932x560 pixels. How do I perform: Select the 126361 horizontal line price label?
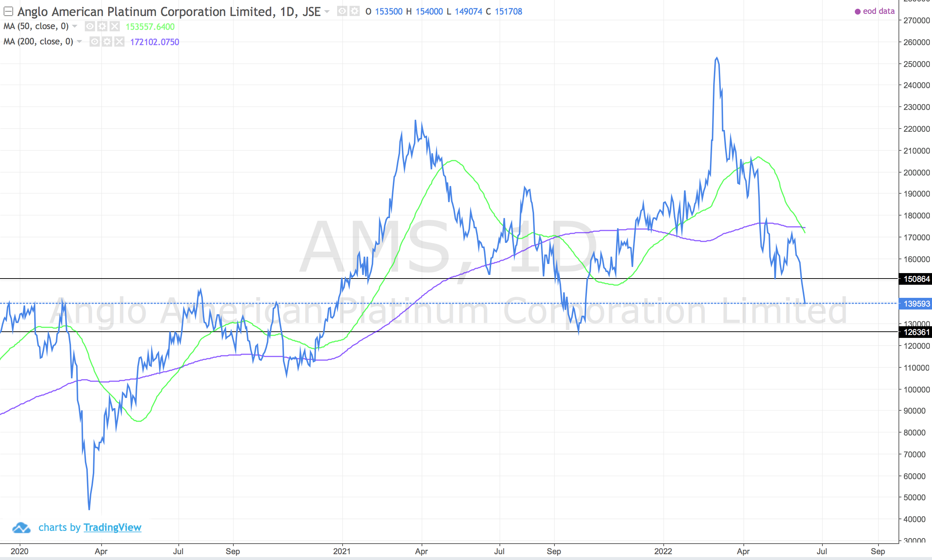point(916,332)
